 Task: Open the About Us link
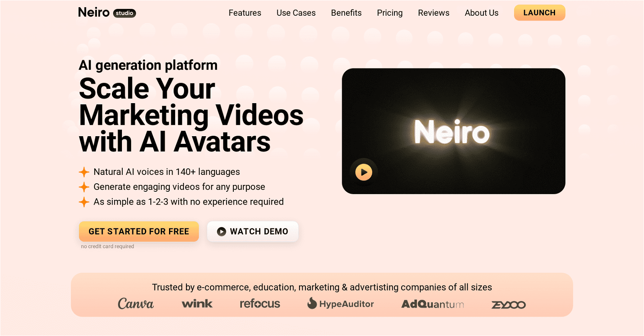(x=481, y=13)
